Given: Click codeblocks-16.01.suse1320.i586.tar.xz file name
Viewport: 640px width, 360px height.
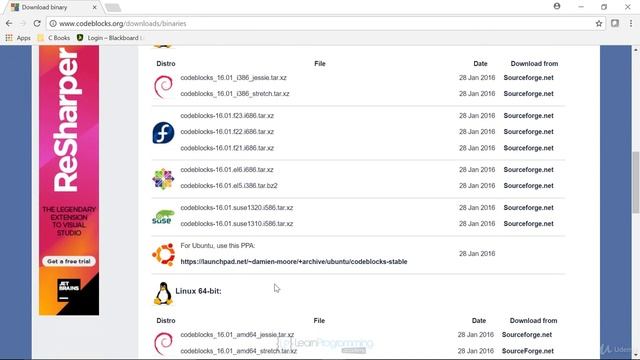Looking at the screenshot, I should pyautogui.click(x=237, y=207).
